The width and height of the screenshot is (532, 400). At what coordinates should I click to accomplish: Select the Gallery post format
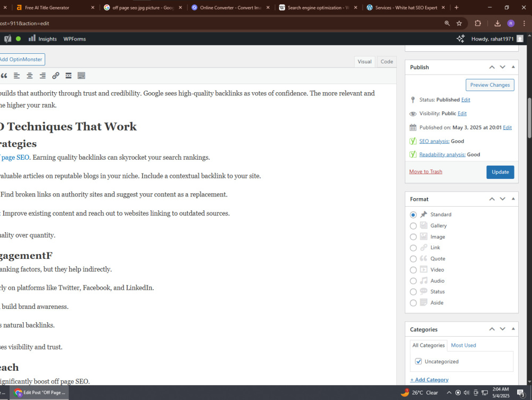(x=413, y=226)
